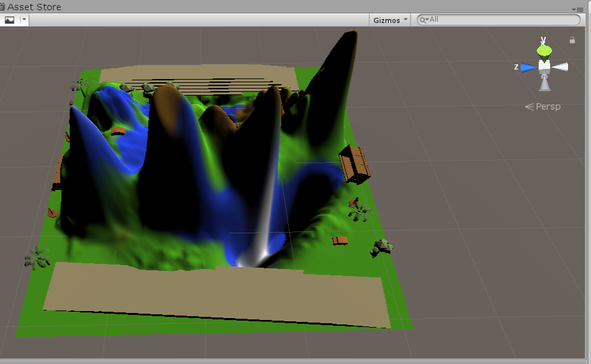This screenshot has height=364, width=591.
Task: Toggle the scene gizmo rotation lock
Action: [572, 40]
